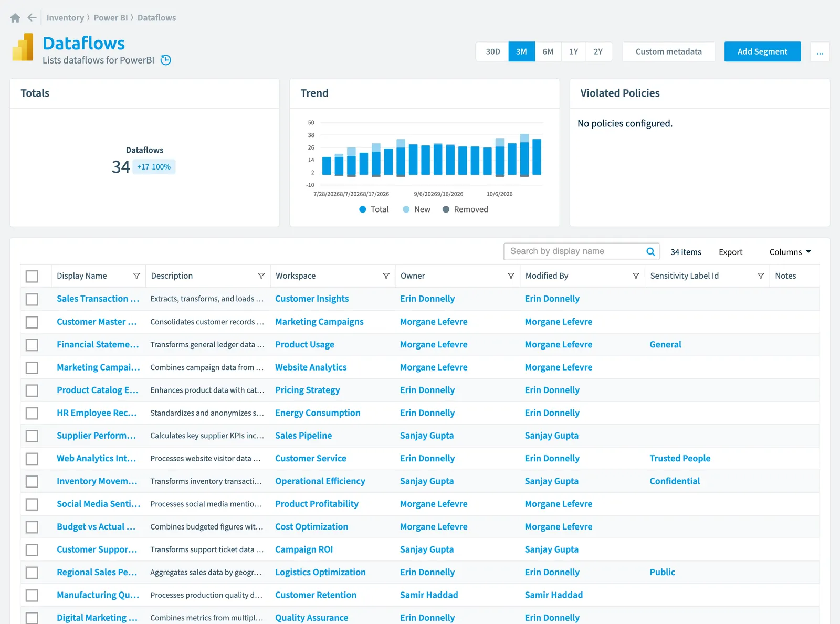Open the Public sensitivity label
Viewport: 840px width, 624px height.
pyautogui.click(x=662, y=572)
